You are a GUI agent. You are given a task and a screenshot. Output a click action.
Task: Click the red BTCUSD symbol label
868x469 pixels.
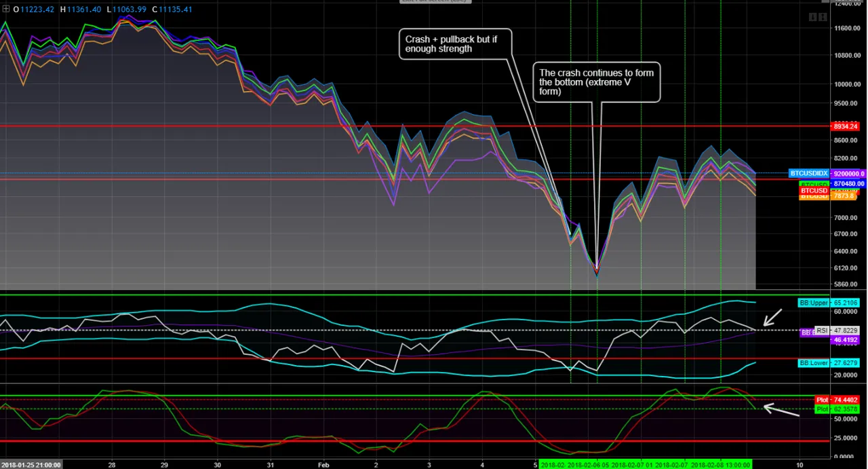point(814,191)
